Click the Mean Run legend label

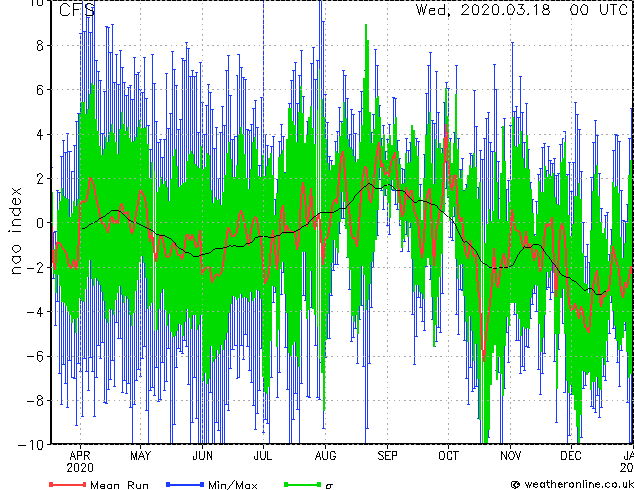pos(119,485)
